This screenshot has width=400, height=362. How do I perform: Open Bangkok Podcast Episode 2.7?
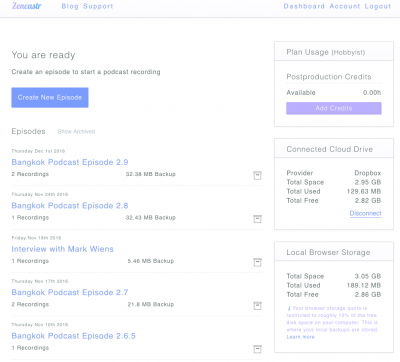tap(70, 292)
